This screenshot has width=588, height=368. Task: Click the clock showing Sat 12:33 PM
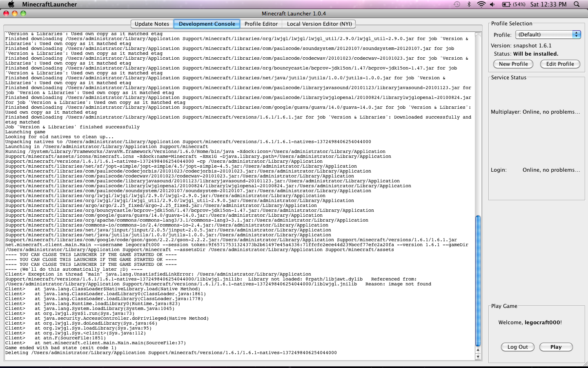coord(548,4)
